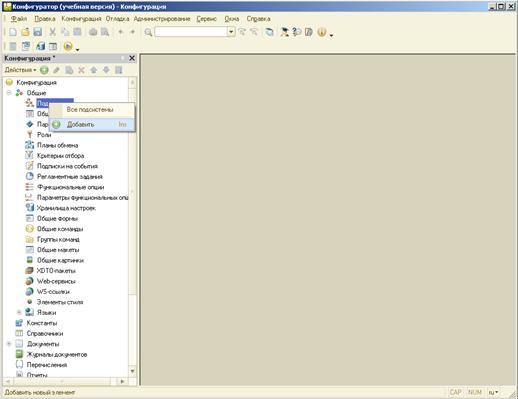This screenshot has height=399, width=518.
Task: Click inside the toolbar search input field
Action: pyautogui.click(x=191, y=32)
